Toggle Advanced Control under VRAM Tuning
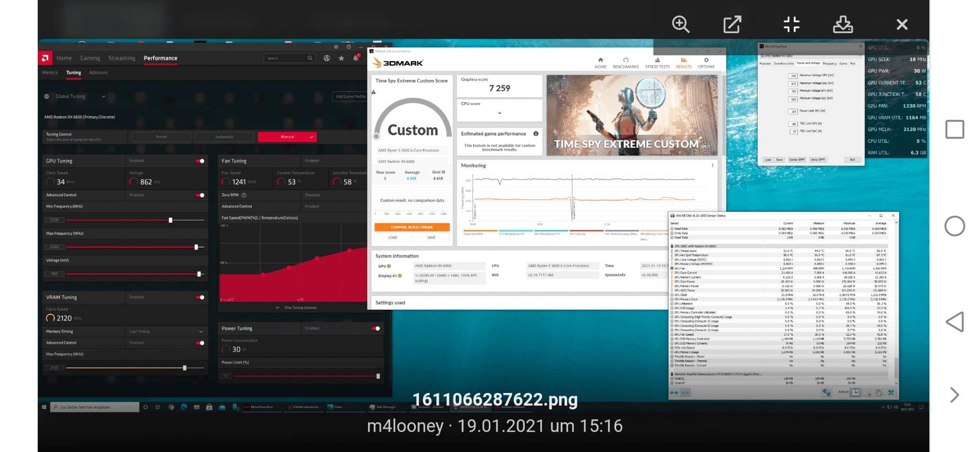 (x=200, y=343)
